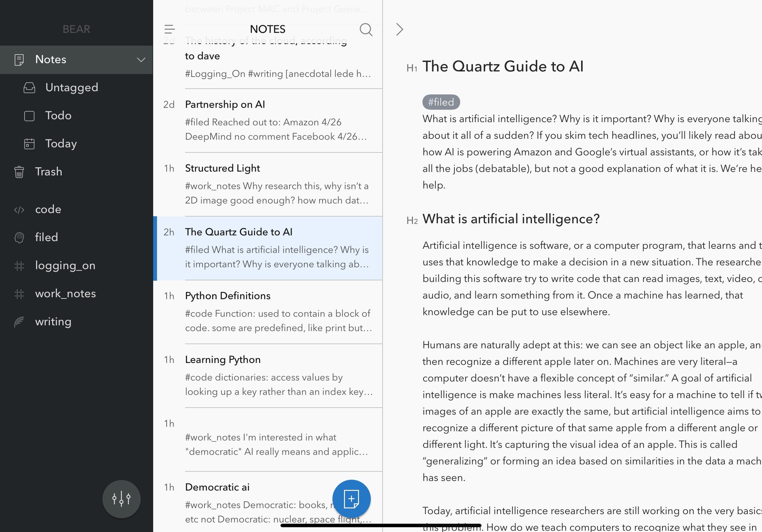Image resolution: width=762 pixels, height=532 pixels.
Task: Click the iPad home indicator bar
Action: pyautogui.click(x=381, y=526)
